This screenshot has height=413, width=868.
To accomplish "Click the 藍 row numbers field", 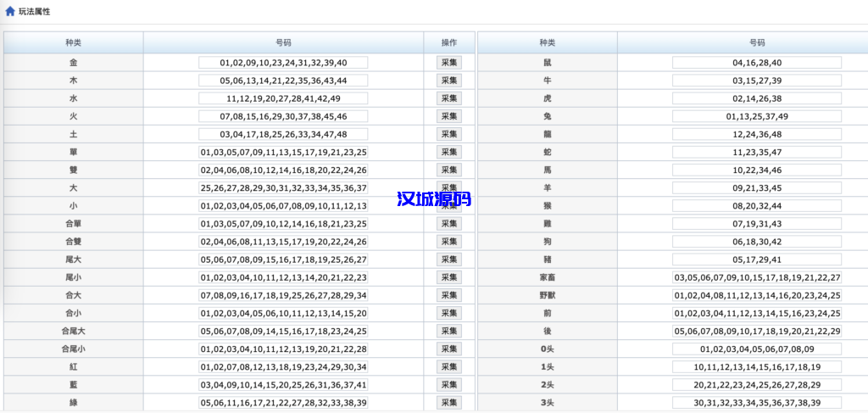I will 283,385.
